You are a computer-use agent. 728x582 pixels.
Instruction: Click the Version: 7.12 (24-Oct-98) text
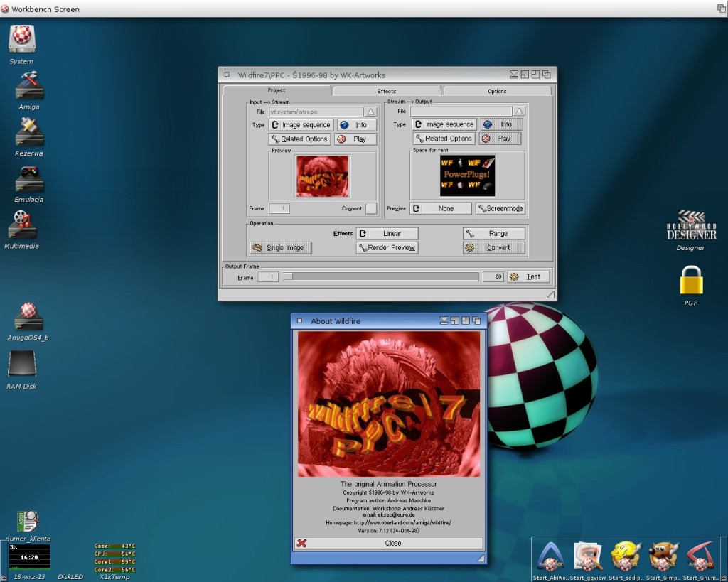(389, 531)
